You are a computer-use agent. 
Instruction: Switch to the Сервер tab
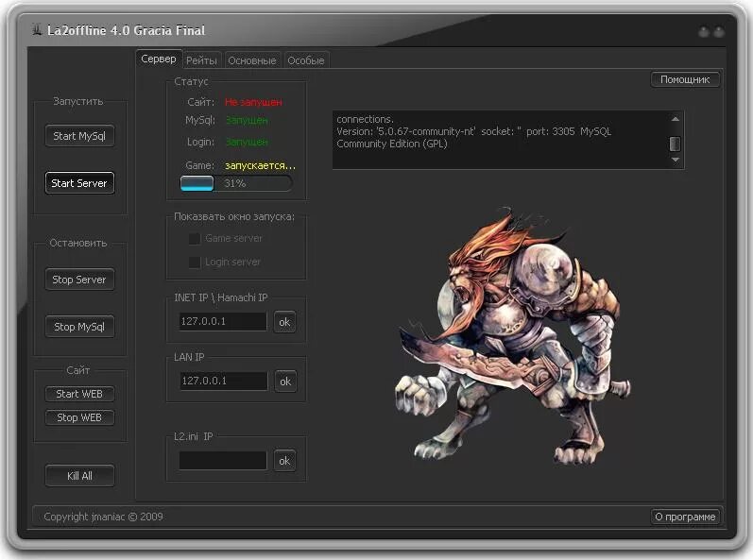pyautogui.click(x=159, y=59)
